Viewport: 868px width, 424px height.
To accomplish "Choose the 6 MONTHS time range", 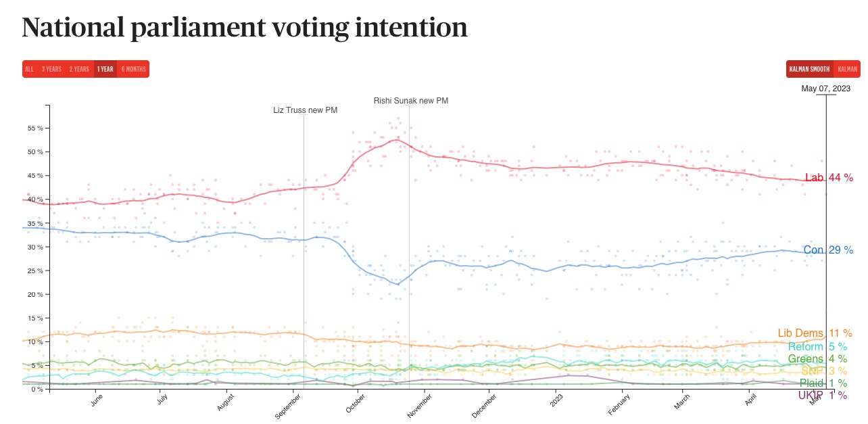I will 133,69.
